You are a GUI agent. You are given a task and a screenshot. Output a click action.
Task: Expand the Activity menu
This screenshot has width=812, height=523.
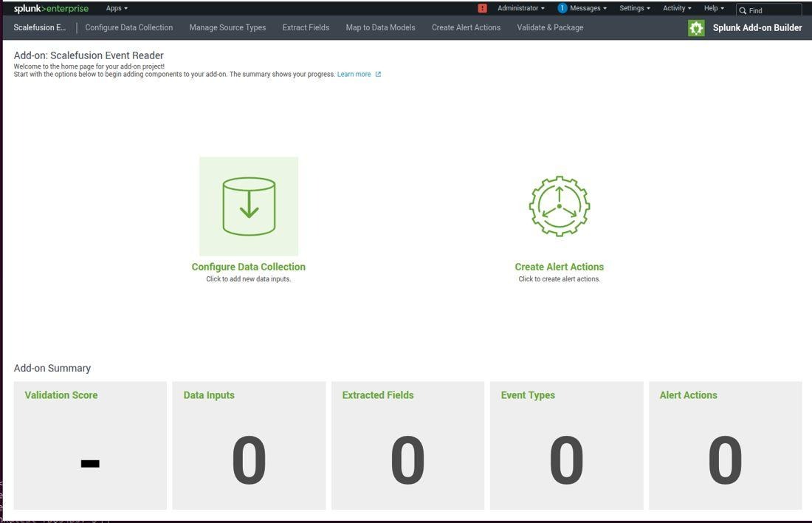pos(677,8)
